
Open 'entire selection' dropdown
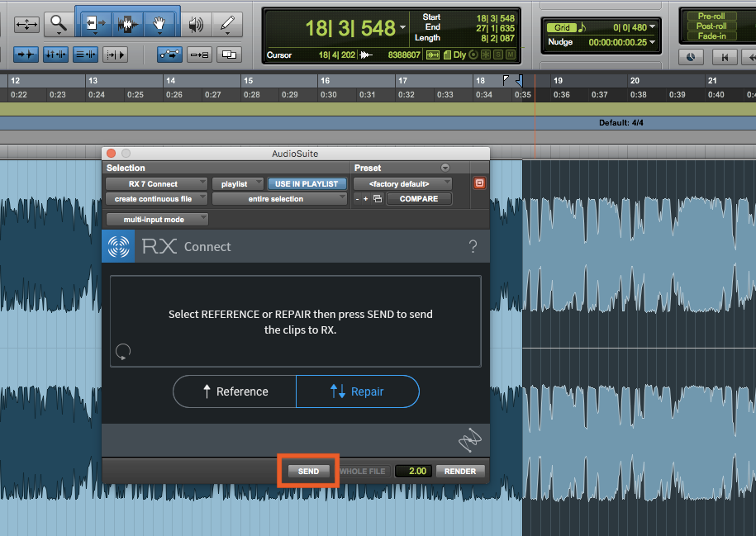279,198
